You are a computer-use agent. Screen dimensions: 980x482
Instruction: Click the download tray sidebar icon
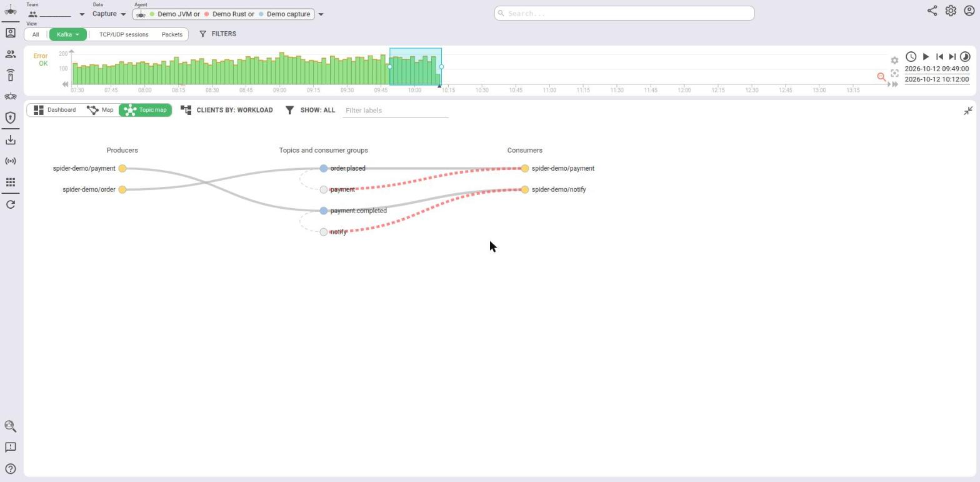coord(10,140)
